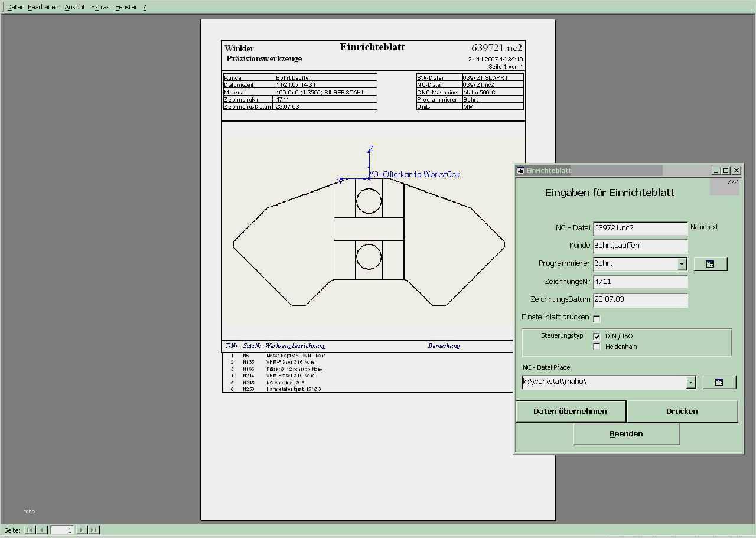756x538 pixels.
Task: Click the Beenden button
Action: point(626,434)
